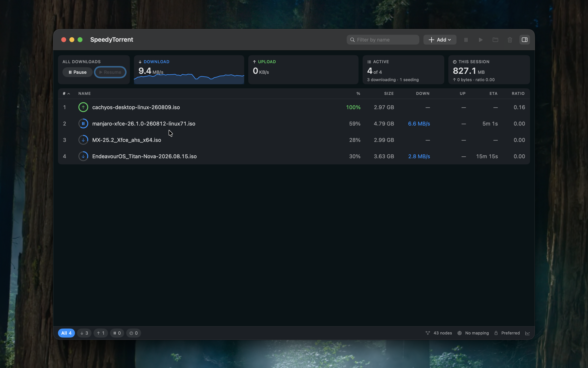
Task: Sort by the ETA column header
Action: (493, 93)
